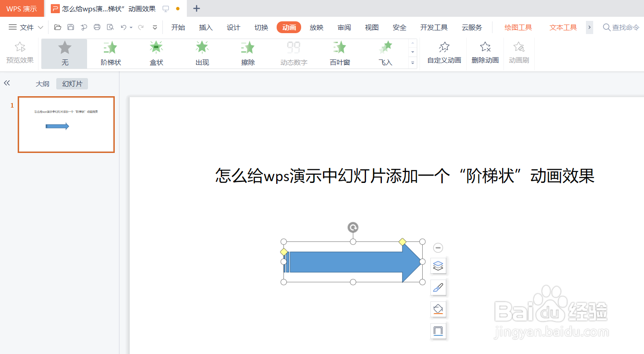Select the blue arrow shape on slide

[x=354, y=262]
